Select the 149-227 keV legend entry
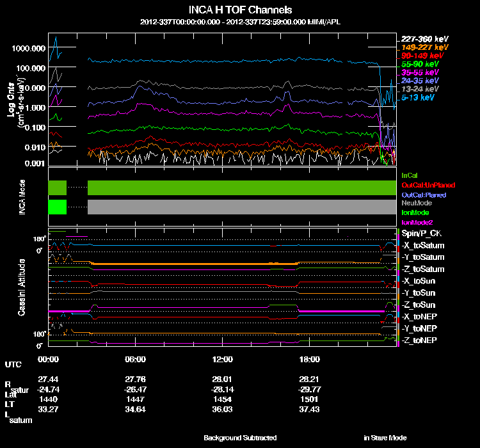 click(x=423, y=47)
